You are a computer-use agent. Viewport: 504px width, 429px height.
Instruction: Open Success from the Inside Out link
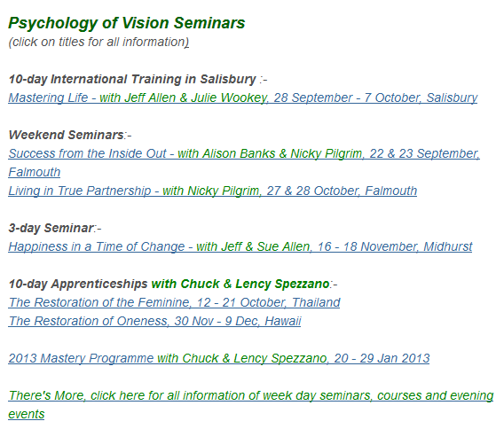pos(244,153)
